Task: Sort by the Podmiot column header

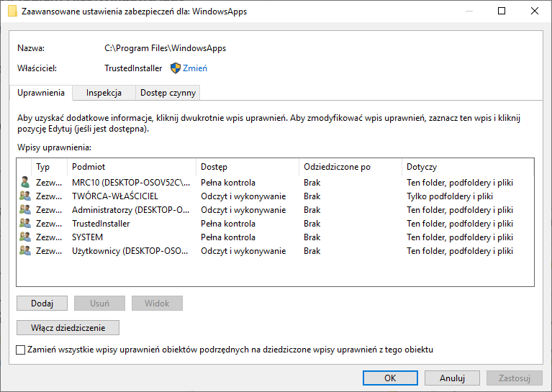Action: pyautogui.click(x=131, y=167)
